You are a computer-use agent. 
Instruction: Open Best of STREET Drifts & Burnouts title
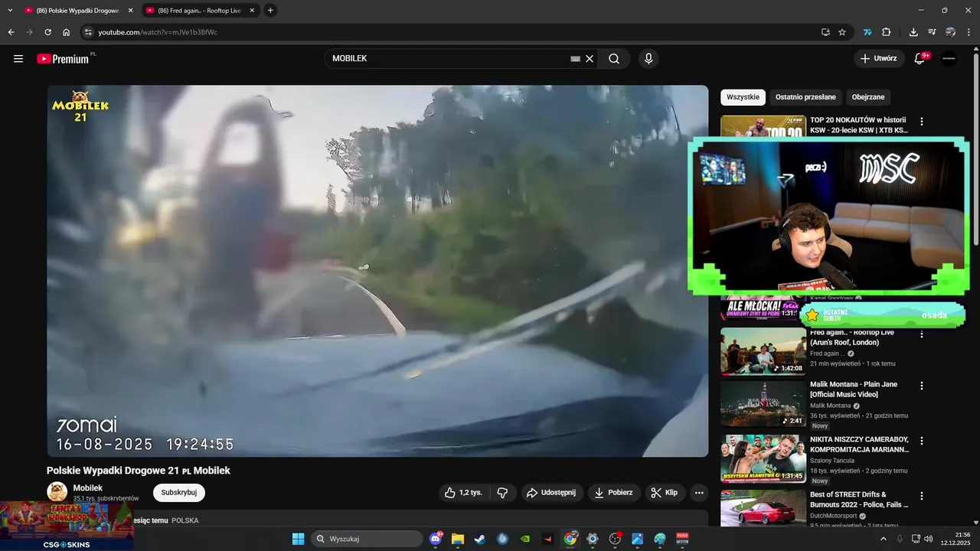(859, 500)
